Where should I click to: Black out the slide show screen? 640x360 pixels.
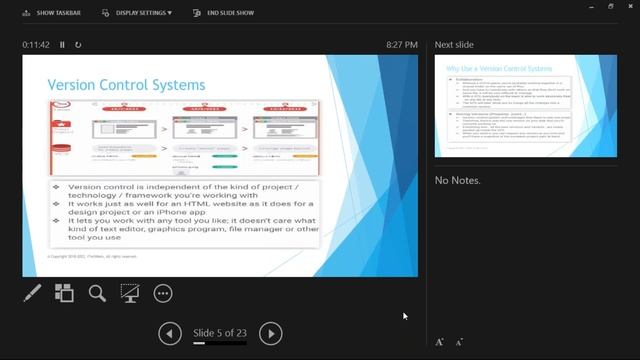point(130,293)
